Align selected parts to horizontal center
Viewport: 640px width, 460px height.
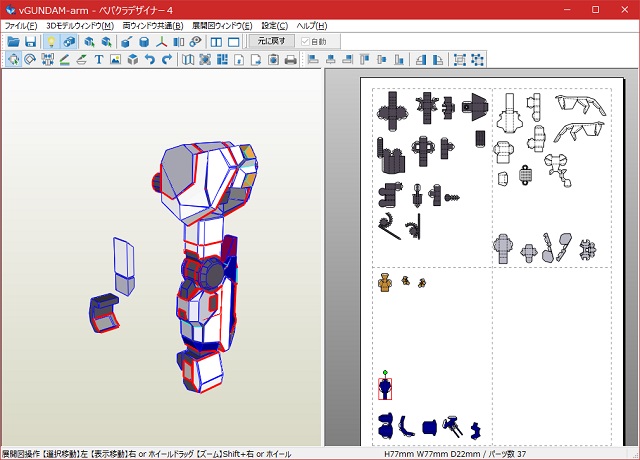(331, 60)
